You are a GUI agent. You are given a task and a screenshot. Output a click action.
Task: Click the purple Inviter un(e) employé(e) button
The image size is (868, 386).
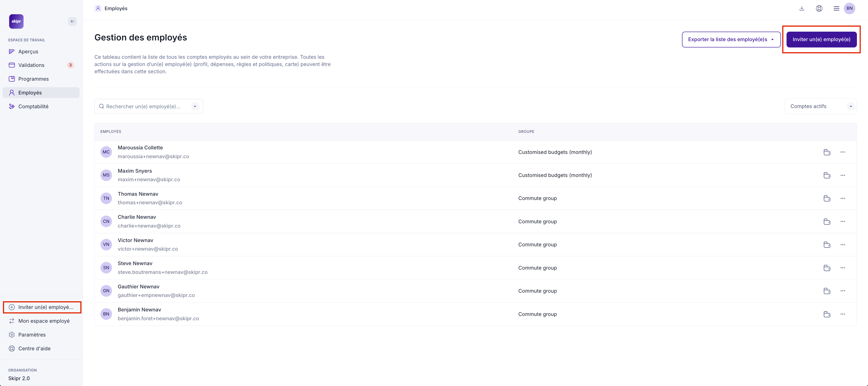coord(821,39)
